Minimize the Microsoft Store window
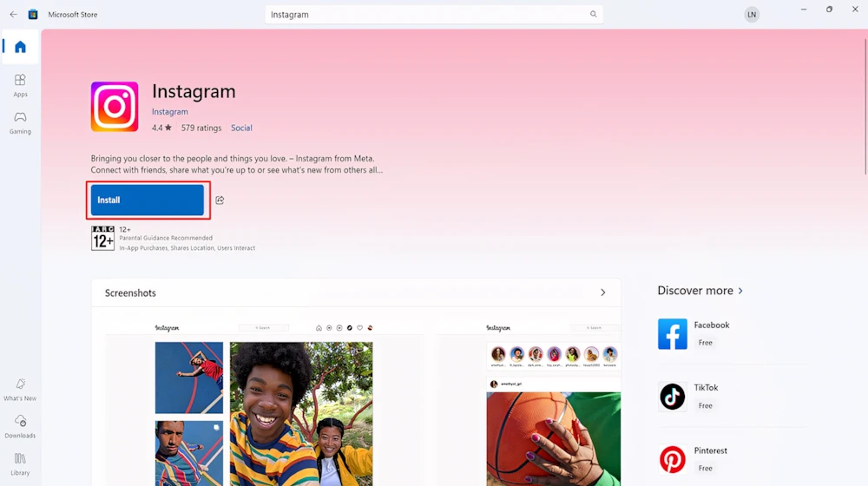This screenshot has width=868, height=486. (803, 10)
